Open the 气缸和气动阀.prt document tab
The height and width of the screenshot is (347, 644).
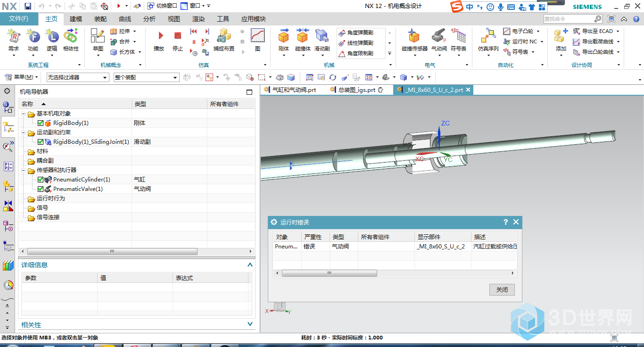290,90
